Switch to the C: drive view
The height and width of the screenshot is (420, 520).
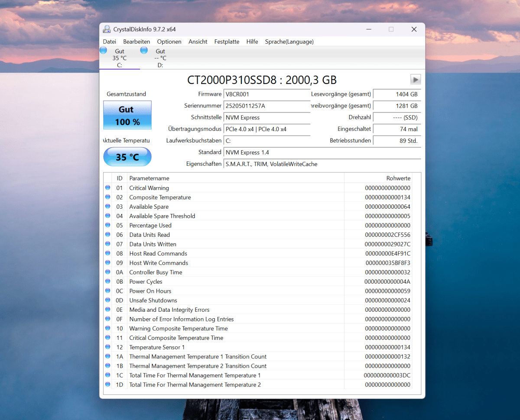point(120,56)
